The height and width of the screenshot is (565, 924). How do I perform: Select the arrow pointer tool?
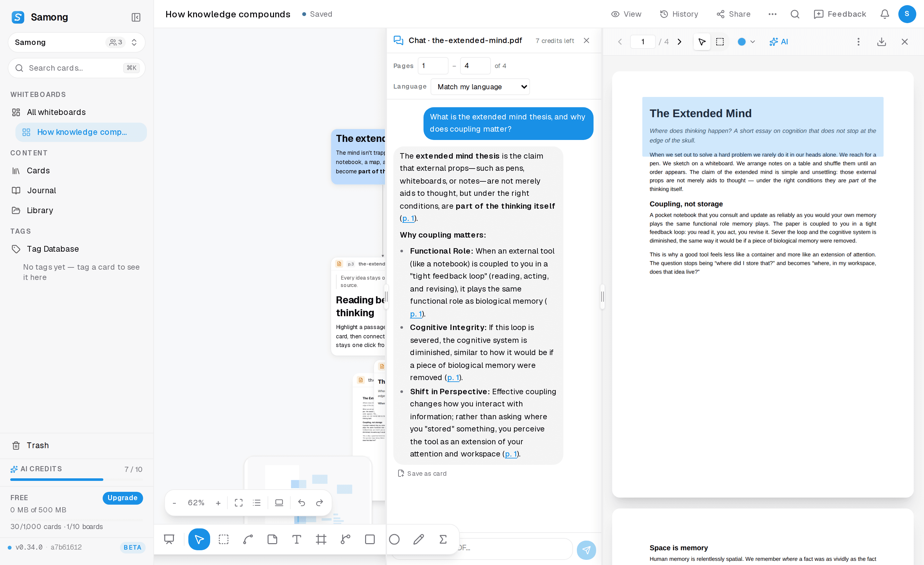pos(199,540)
